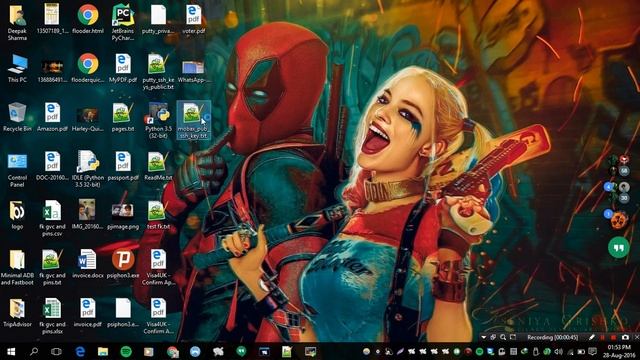Image resolution: width=640 pixels, height=360 pixels.
Task: Select the Minimal ADB and Fastboot folder
Action: pos(17,260)
